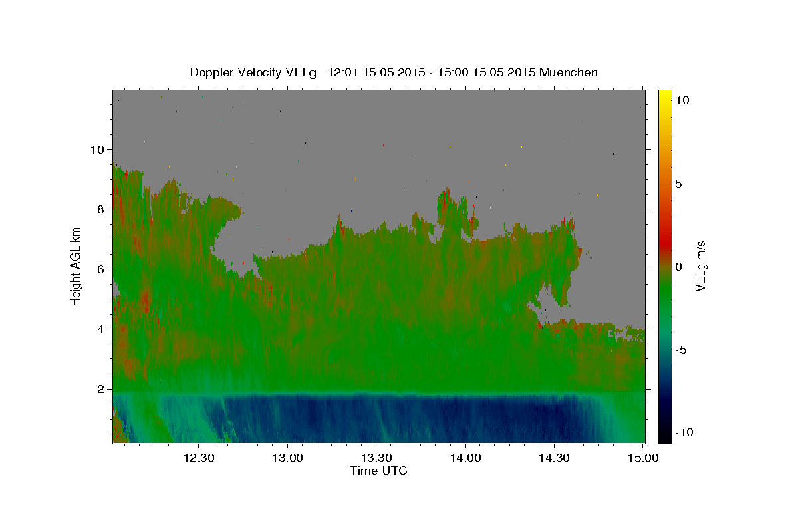Click the plot title 'Doppler Velocity VELg'
Screen dimensions: 798x532
[254, 72]
